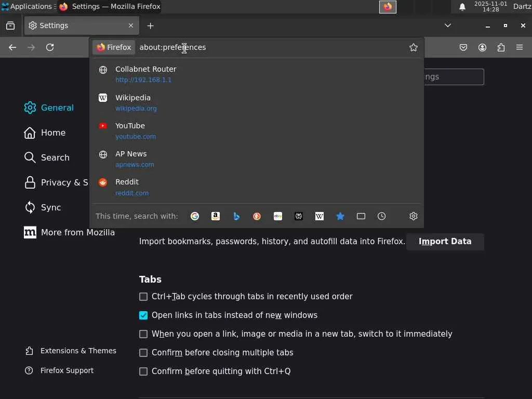The image size is (532, 399).
Task: Select the Reddit suggestion row
Action: coord(257,187)
